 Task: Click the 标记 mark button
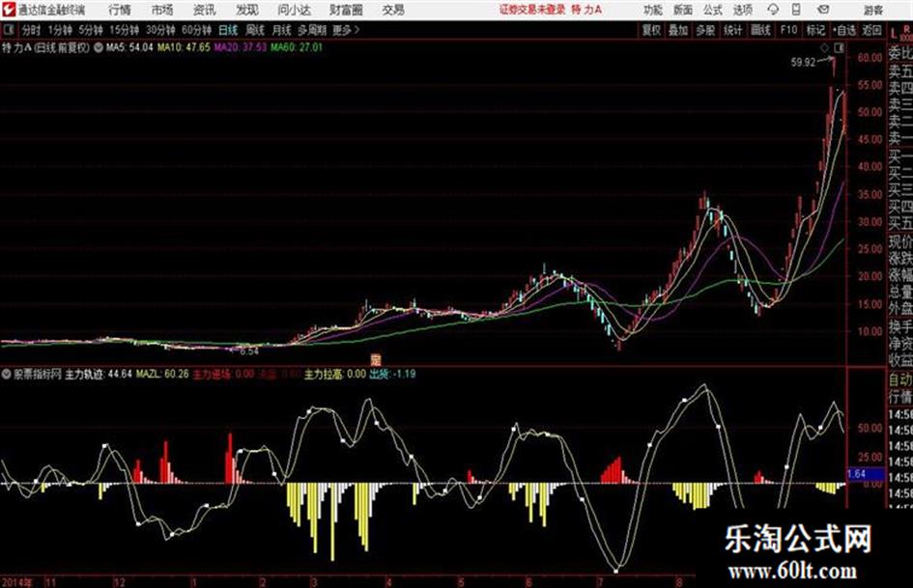click(x=815, y=30)
